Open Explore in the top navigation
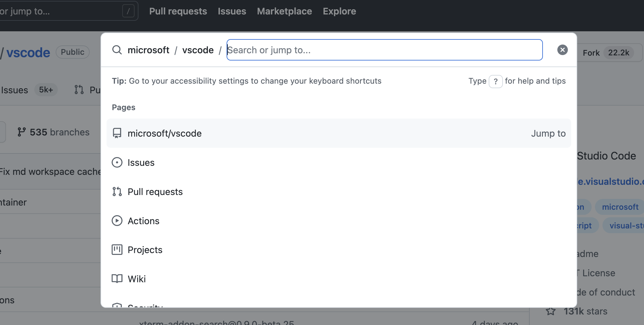 pyautogui.click(x=339, y=11)
